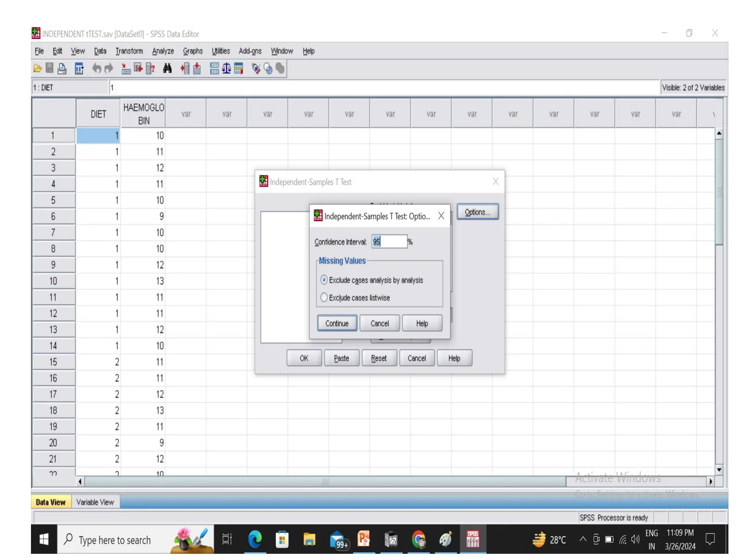The width and height of the screenshot is (747, 560).
Task: Select Exclude cases analysis by analysis
Action: pyautogui.click(x=324, y=280)
